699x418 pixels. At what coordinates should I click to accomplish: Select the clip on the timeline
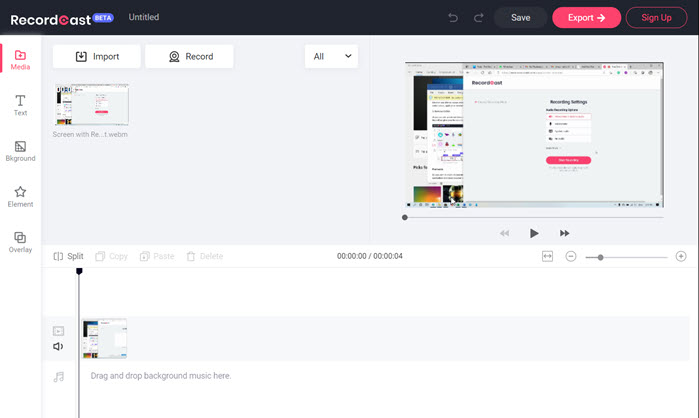tap(104, 338)
